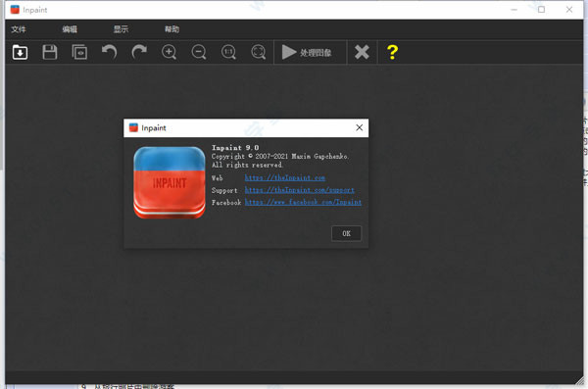Open the 编辑 menu
The height and width of the screenshot is (389, 588).
tap(70, 29)
